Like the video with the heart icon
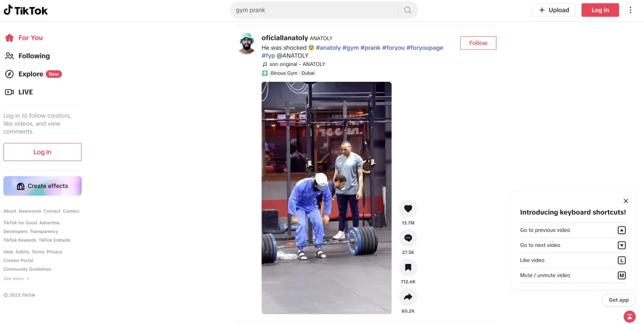The image size is (644, 324). coord(408,208)
